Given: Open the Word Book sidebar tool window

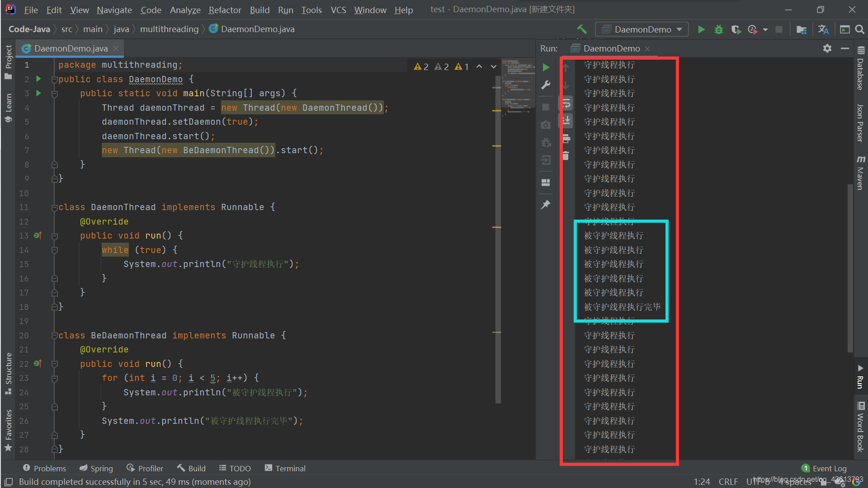Looking at the screenshot, I should coord(860,427).
